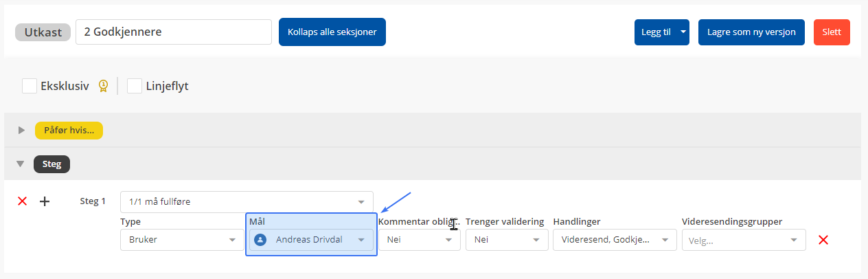The image size is (868, 279).
Task: Click the gold award icon next to Eksklusiv
Action: tap(103, 86)
